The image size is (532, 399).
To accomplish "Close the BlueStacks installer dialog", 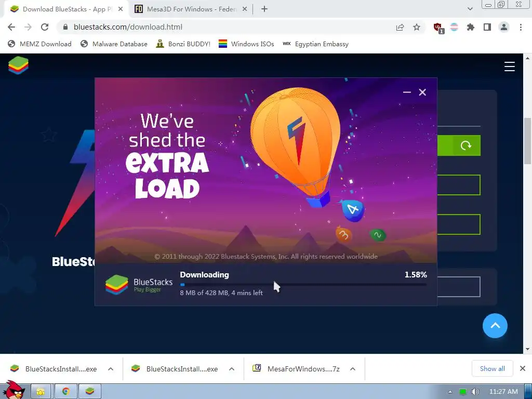I will pyautogui.click(x=422, y=92).
